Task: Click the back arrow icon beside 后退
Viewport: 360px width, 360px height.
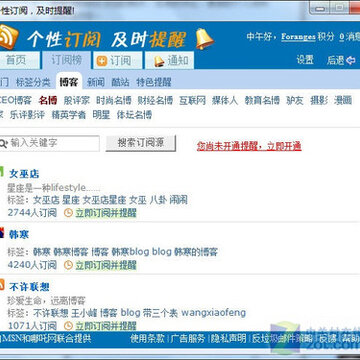Action: (351, 61)
